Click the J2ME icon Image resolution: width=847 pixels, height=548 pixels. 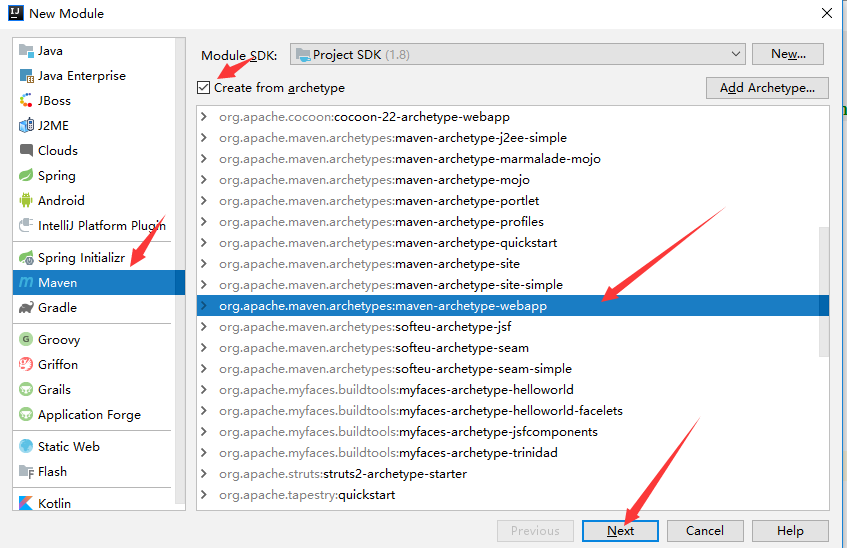[26, 125]
